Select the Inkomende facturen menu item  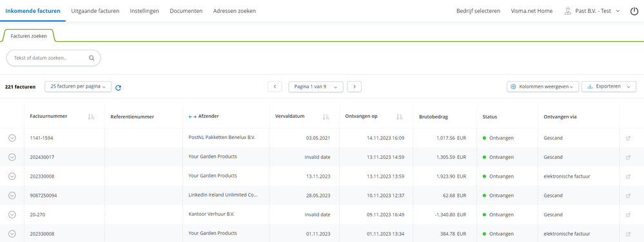(33, 11)
